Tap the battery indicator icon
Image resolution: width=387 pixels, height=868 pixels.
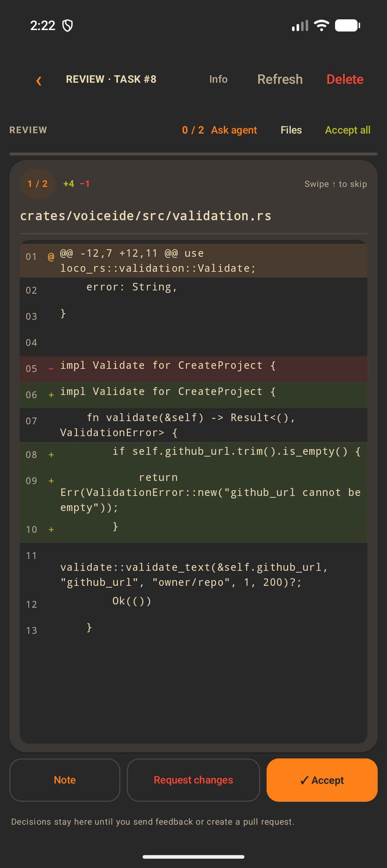[348, 25]
